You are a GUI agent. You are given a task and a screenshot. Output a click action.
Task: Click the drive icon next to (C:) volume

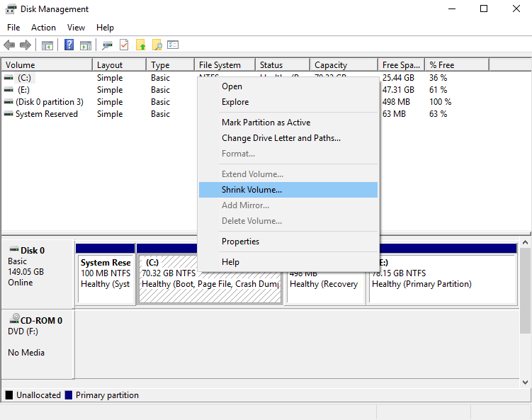tap(9, 78)
